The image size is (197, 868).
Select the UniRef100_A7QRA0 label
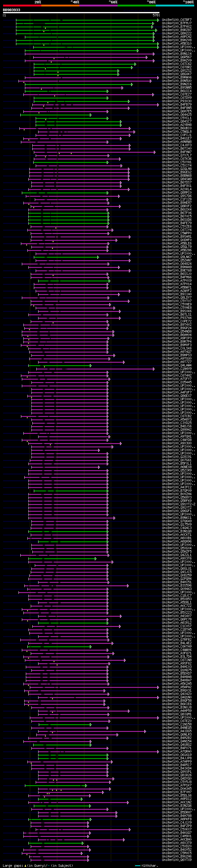(177, 751)
